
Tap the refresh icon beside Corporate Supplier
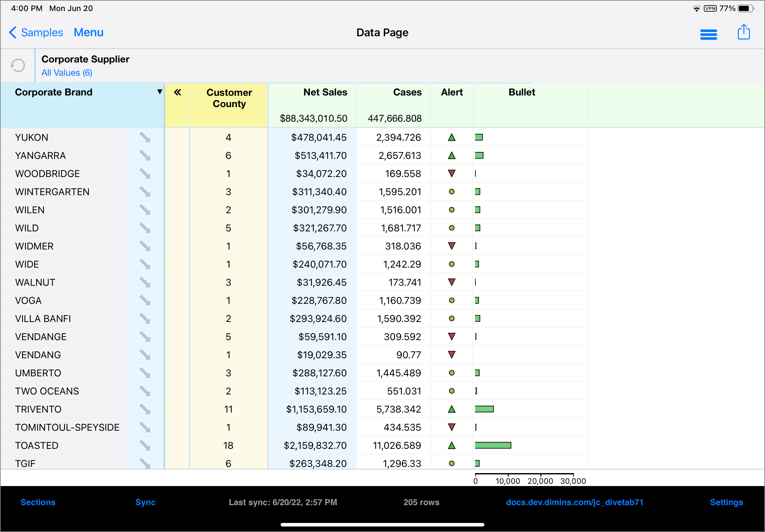[x=18, y=65]
